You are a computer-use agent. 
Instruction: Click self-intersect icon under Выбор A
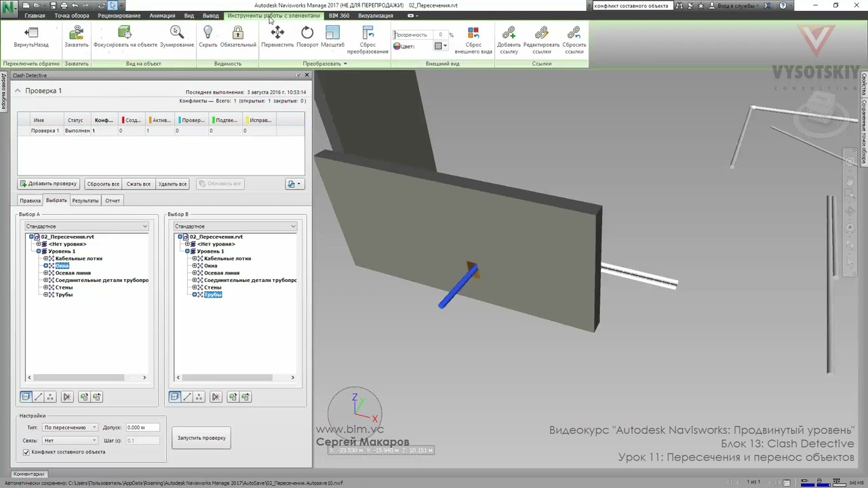coord(66,396)
